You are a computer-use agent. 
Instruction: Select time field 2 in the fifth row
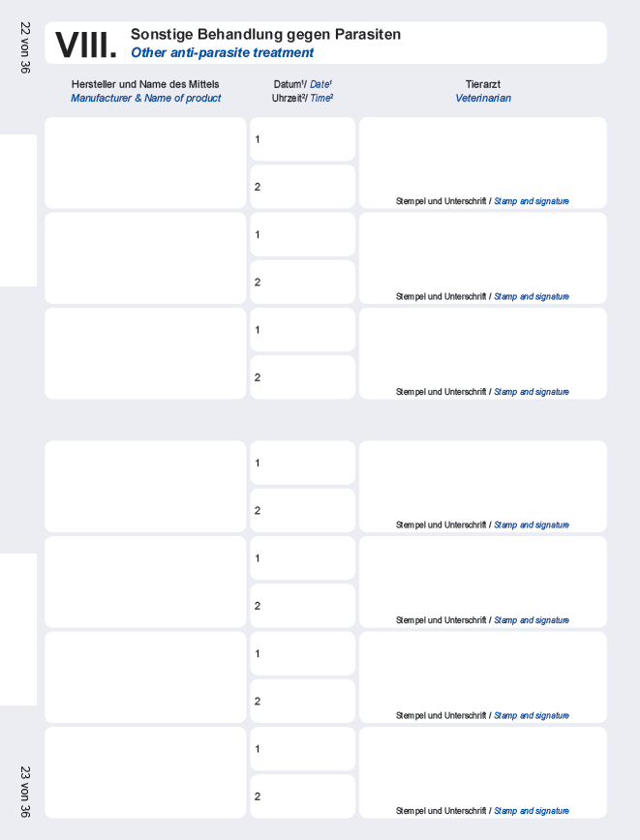(303, 606)
